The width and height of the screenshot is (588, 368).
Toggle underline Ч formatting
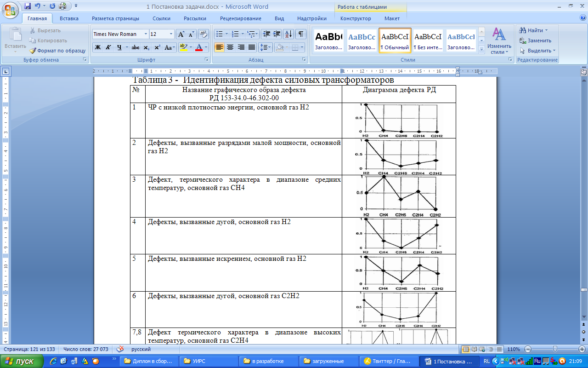click(119, 47)
